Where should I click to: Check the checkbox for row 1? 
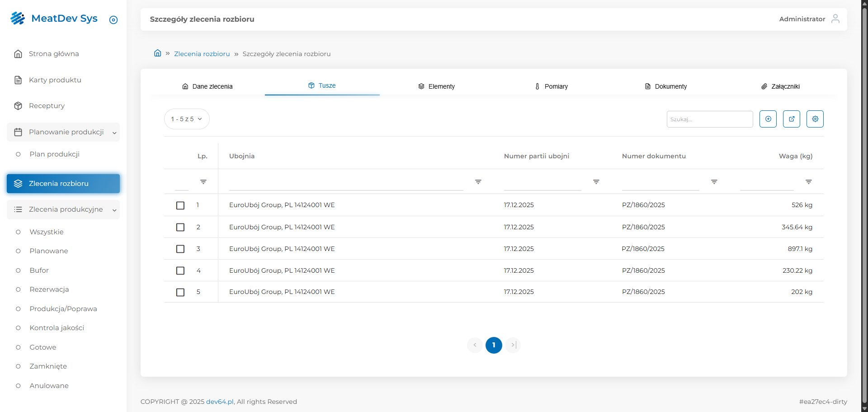pyautogui.click(x=180, y=205)
